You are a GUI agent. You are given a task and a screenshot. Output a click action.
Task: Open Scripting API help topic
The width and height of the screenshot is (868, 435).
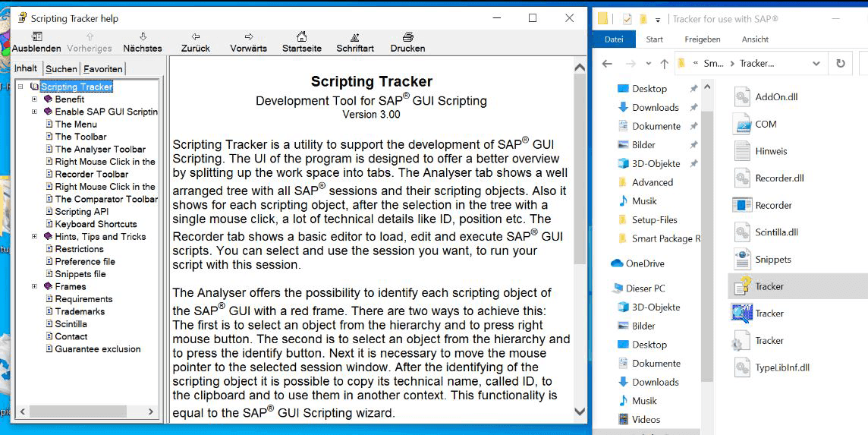[82, 212]
